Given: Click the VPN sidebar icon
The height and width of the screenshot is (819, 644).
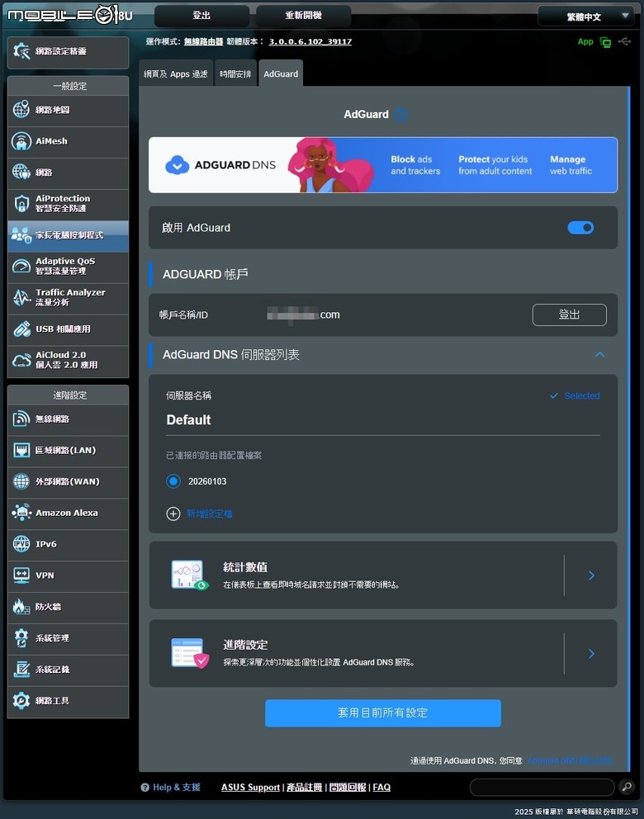Looking at the screenshot, I should click(21, 575).
